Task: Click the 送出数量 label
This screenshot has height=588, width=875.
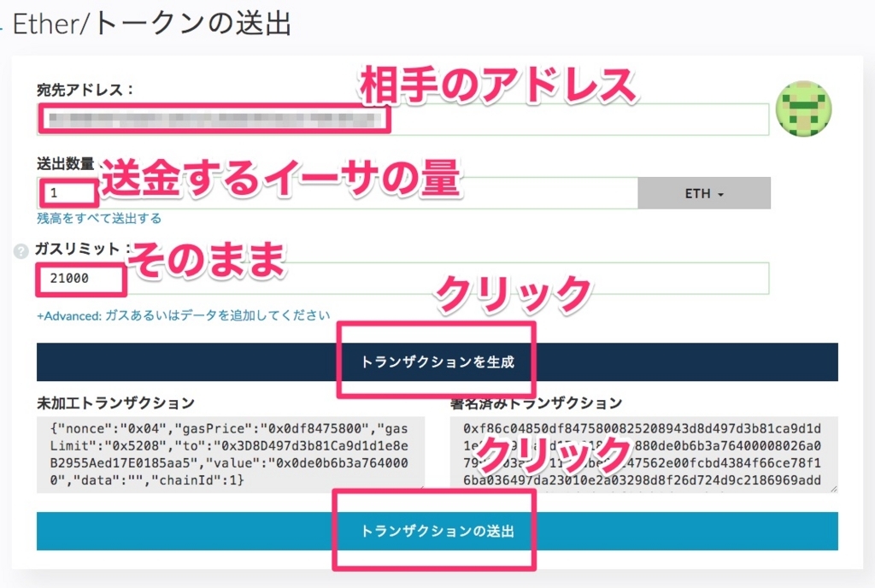Action: 65,164
